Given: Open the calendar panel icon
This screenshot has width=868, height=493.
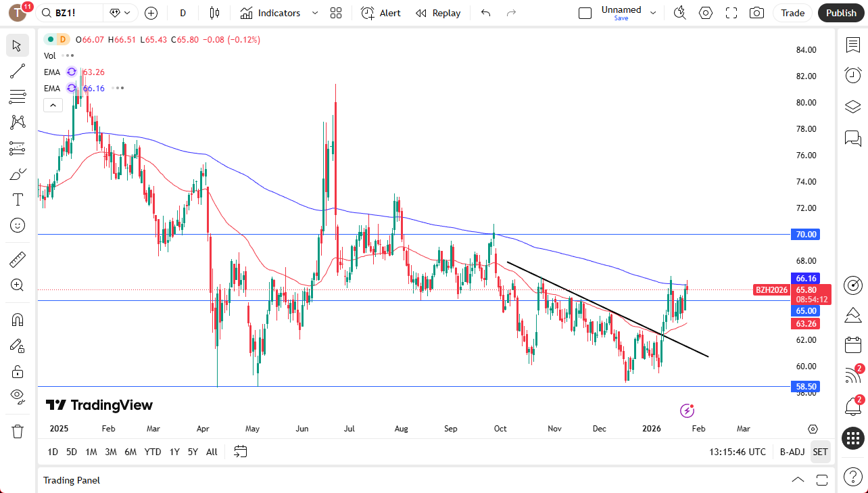Looking at the screenshot, I should coord(853,345).
